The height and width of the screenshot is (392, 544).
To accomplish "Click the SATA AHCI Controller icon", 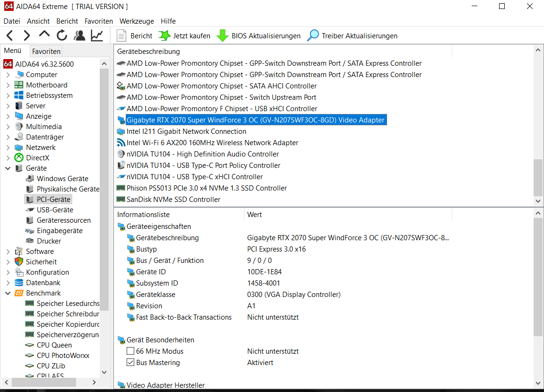I will pyautogui.click(x=121, y=86).
